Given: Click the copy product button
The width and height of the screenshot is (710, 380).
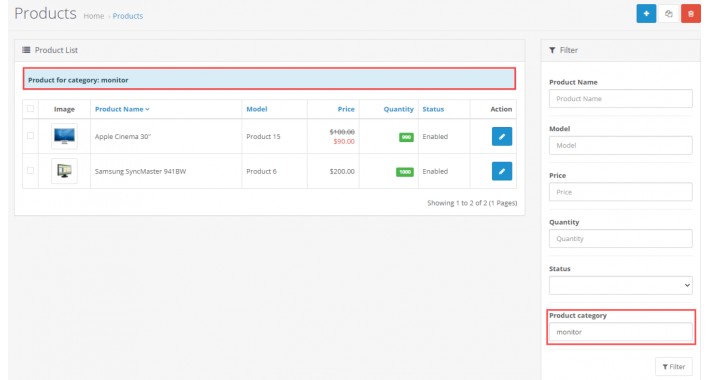Looking at the screenshot, I should point(669,14).
